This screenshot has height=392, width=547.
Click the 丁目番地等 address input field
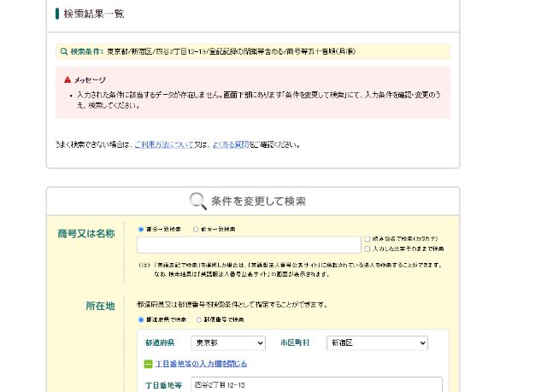coord(316,385)
